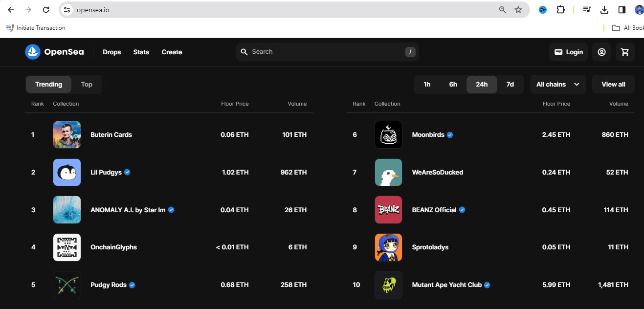
Task: Open Lil Pudgys penguin thumbnail
Action: [x=67, y=172]
